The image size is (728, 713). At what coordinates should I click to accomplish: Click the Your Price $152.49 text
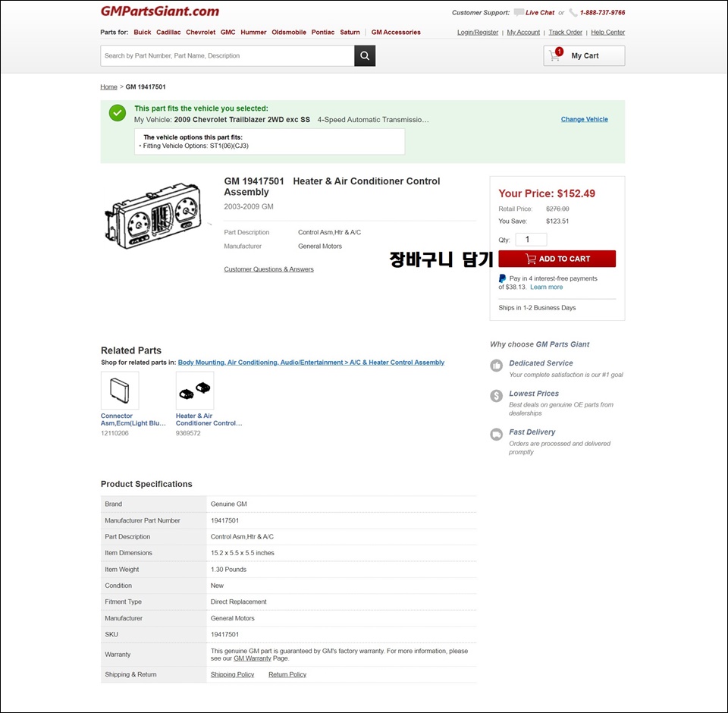pos(547,193)
